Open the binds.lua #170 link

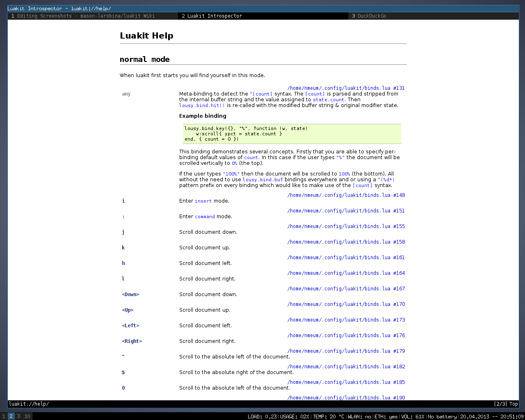pyautogui.click(x=346, y=304)
